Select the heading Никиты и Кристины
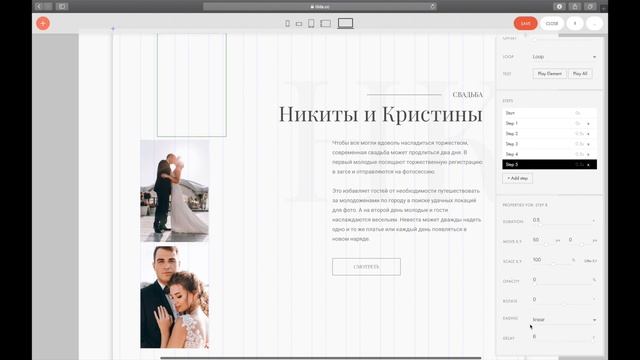Image resolution: width=640 pixels, height=360 pixels. coord(380,114)
